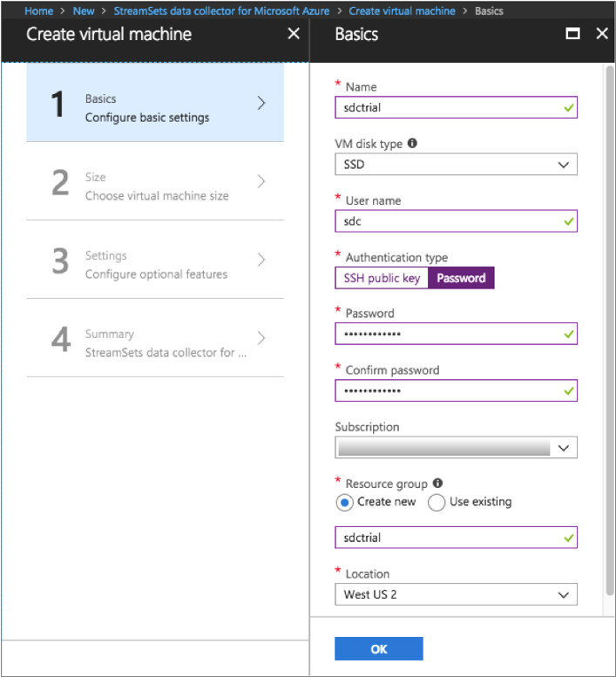Click the info icon beside Resource group
This screenshot has height=677, width=616.
click(x=437, y=483)
